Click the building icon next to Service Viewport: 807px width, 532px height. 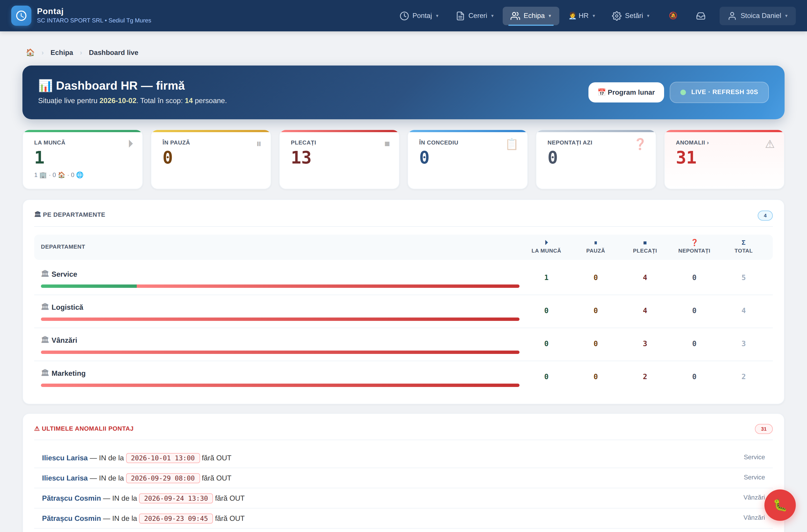click(x=45, y=274)
